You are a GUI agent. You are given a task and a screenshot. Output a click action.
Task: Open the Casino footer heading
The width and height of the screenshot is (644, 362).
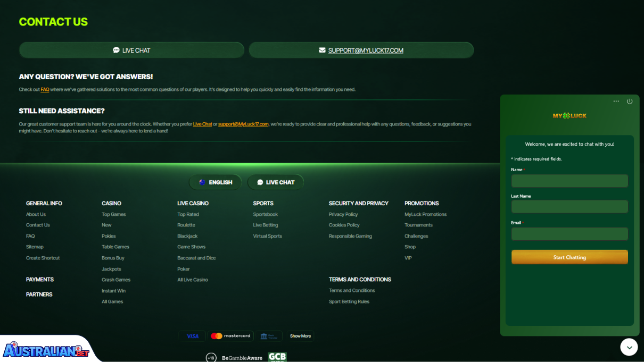[111, 203]
